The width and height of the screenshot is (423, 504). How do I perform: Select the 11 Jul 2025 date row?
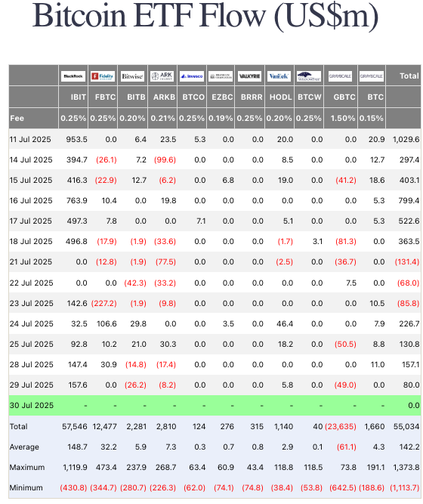215,139
